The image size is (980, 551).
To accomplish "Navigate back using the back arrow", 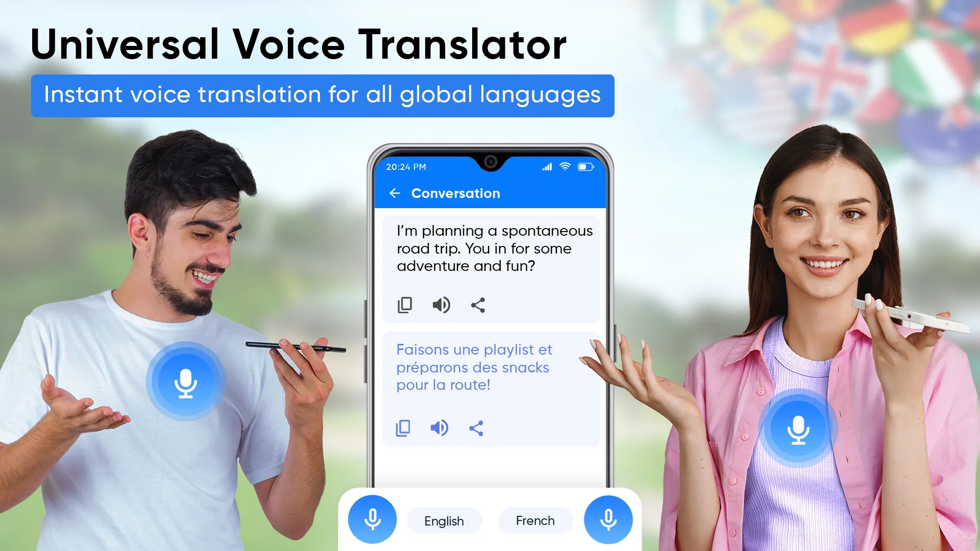I will (x=395, y=193).
